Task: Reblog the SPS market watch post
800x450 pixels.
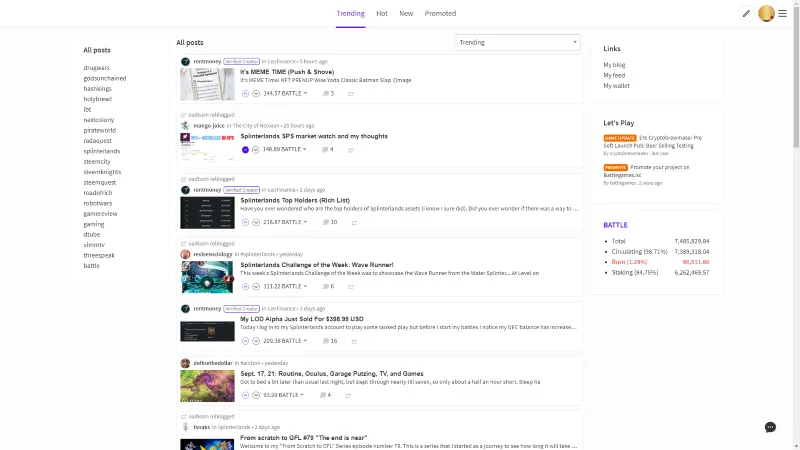Action: (x=351, y=150)
